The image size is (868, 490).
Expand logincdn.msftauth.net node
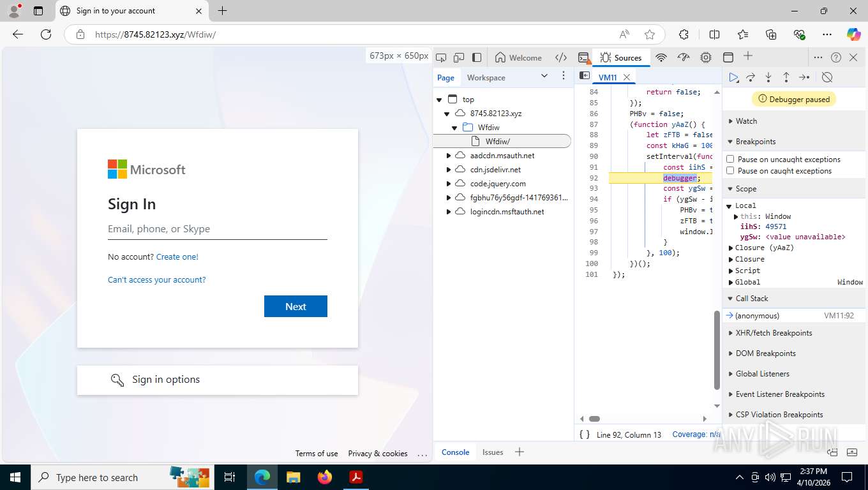(449, 212)
